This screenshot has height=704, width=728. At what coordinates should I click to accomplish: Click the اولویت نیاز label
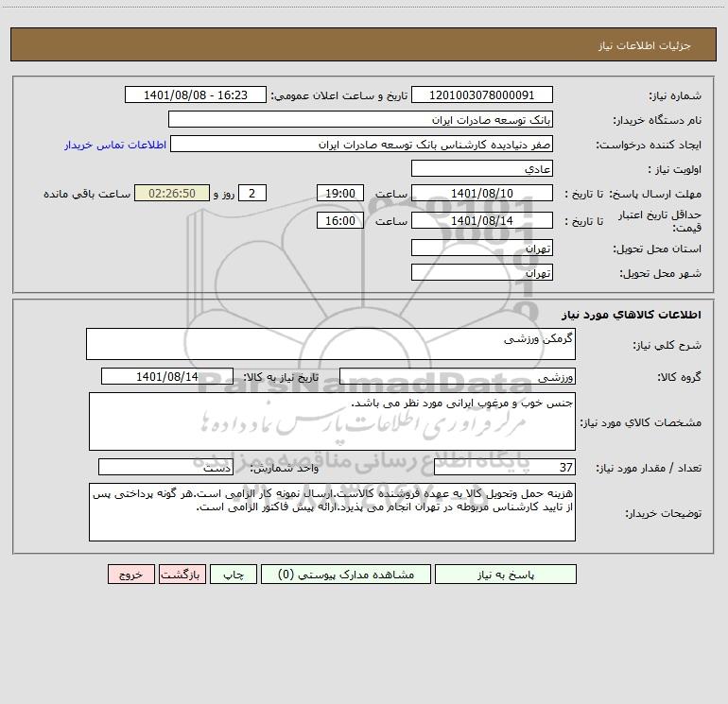pyautogui.click(x=675, y=169)
